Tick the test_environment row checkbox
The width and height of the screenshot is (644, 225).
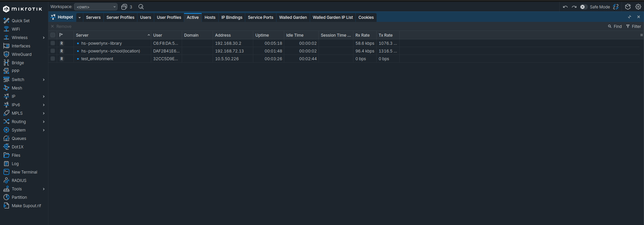[53, 59]
